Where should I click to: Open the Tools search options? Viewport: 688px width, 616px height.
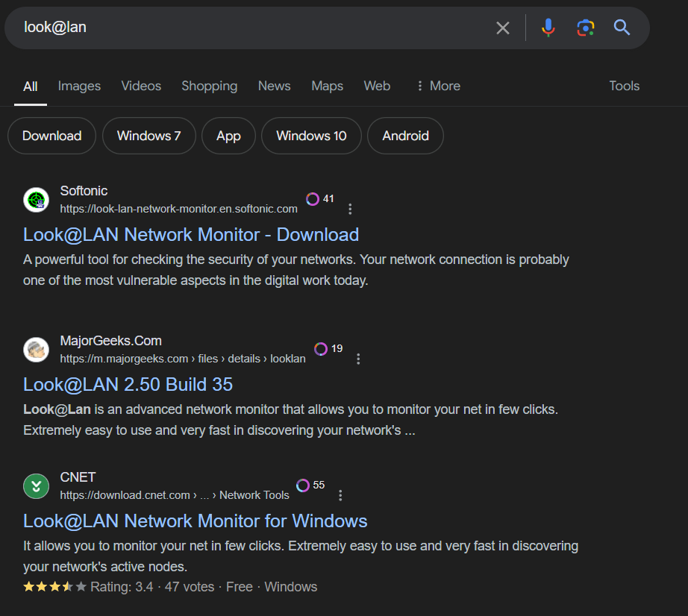tap(624, 86)
